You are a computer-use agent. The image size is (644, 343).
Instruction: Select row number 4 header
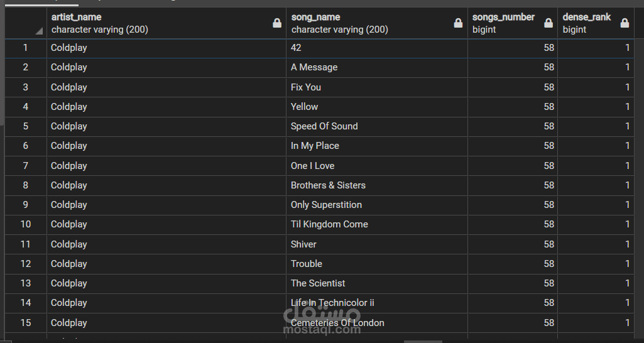[26, 107]
